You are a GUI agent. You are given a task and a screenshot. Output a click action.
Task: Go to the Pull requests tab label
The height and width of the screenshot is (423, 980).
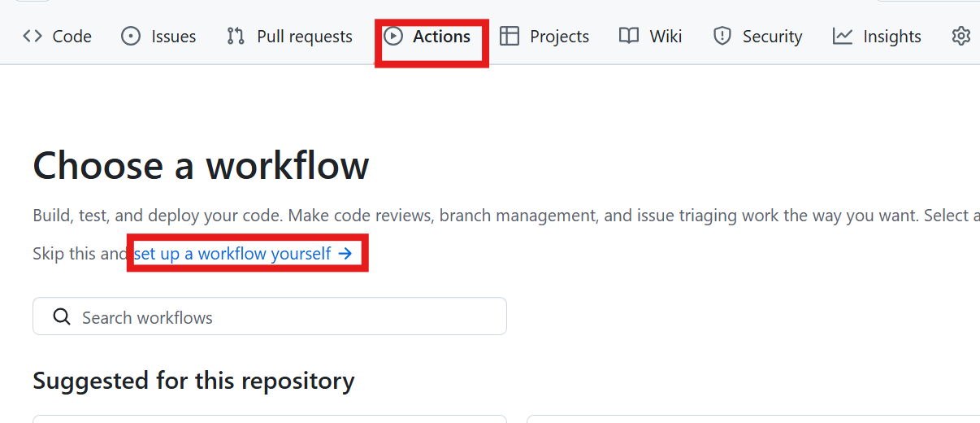[305, 37]
